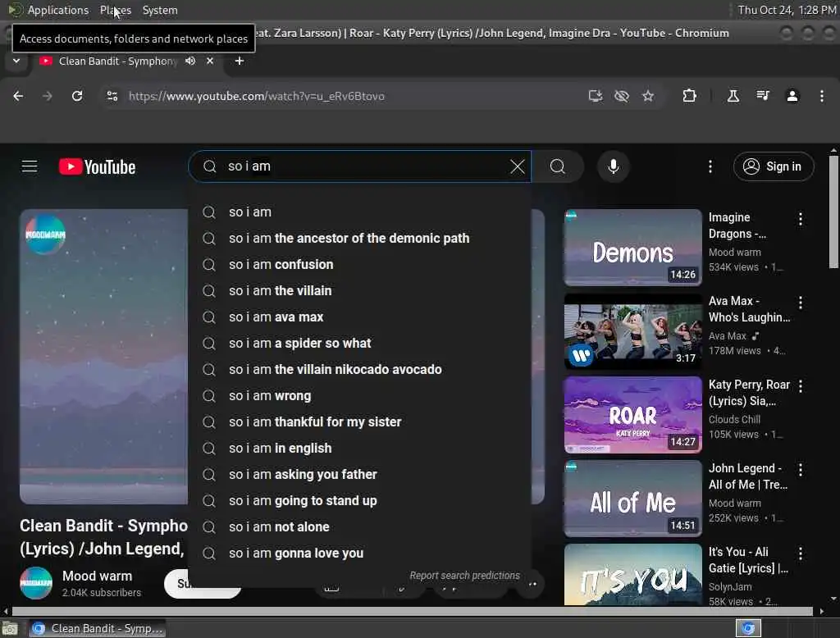
Task: Open options menu for Ava Max video
Action: pos(801,303)
